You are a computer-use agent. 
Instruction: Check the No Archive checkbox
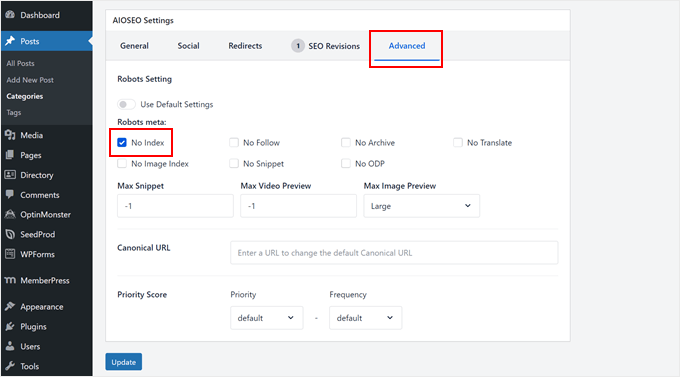(346, 142)
